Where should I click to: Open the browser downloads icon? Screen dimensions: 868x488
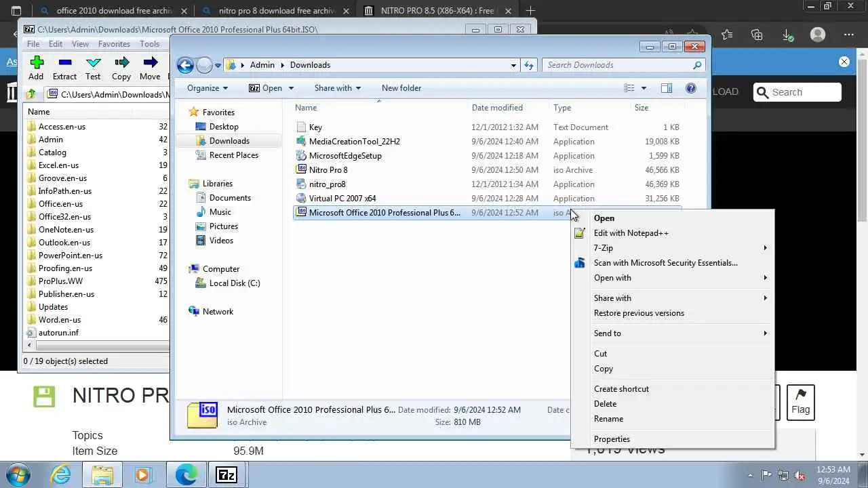[787, 35]
